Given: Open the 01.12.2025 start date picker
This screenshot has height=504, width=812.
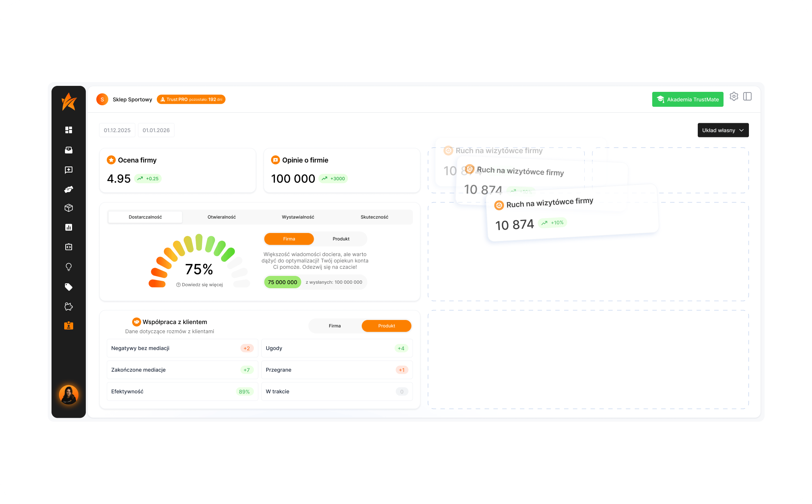Looking at the screenshot, I should [x=117, y=130].
